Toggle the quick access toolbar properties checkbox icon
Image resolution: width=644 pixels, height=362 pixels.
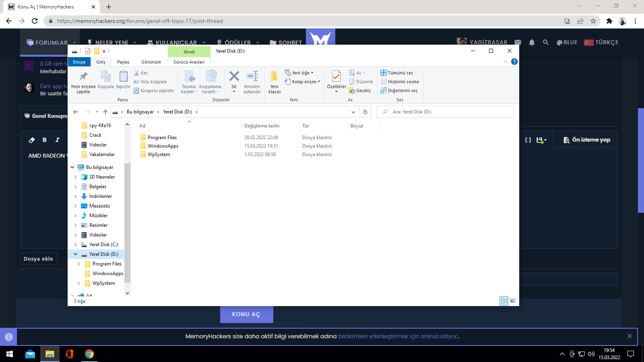tap(88, 51)
